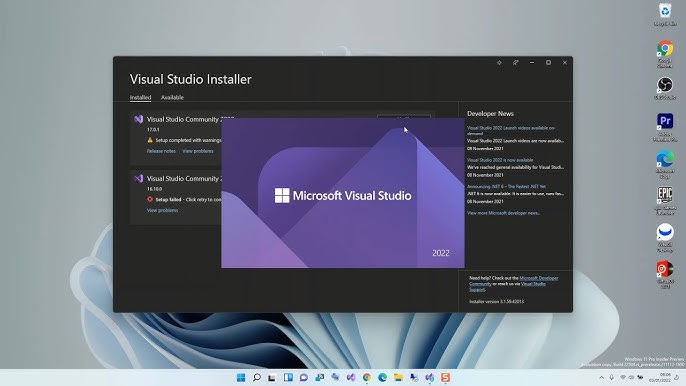The height and width of the screenshot is (386, 686).
Task: Open 'Visual Studio 2022 is now available' news
Action: [500, 160]
